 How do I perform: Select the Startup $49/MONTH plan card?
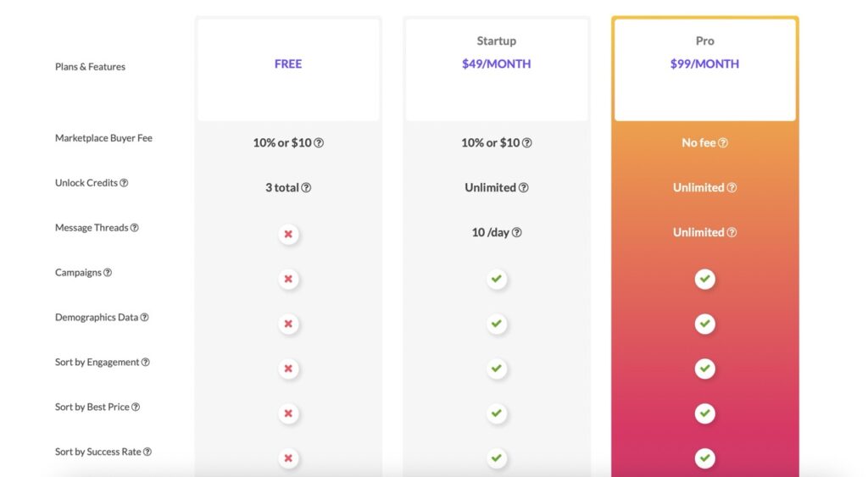tap(497, 69)
